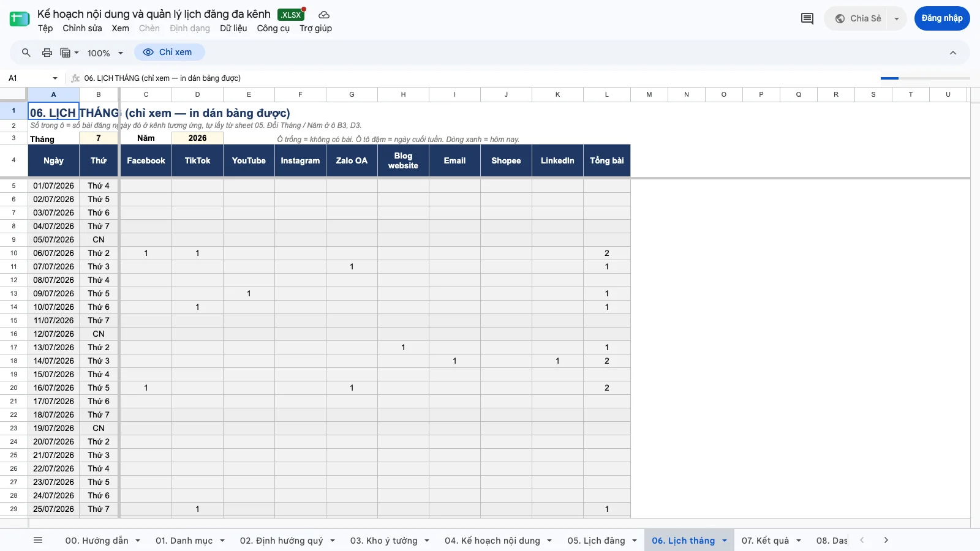Open the all sheets list icon
980x551 pixels.
pyautogui.click(x=38, y=540)
